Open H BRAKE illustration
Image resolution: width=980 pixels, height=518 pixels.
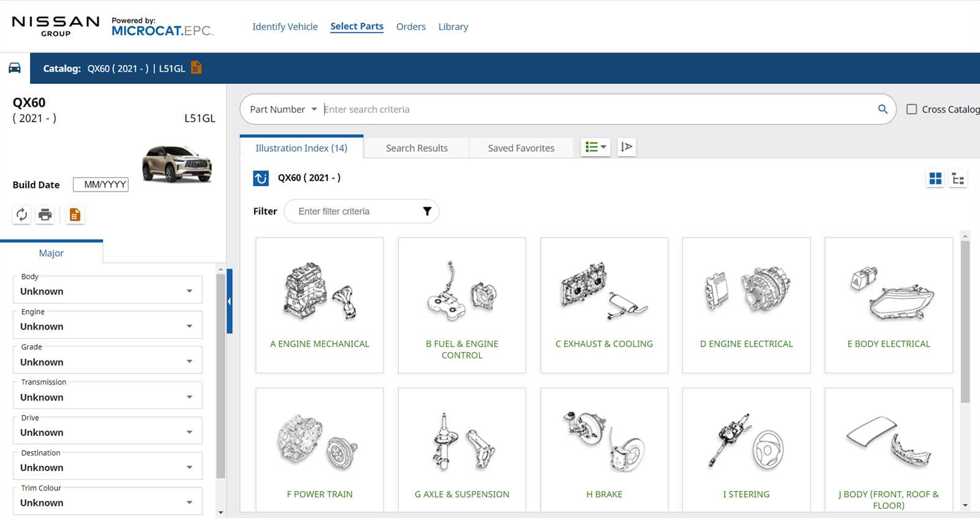tap(604, 450)
